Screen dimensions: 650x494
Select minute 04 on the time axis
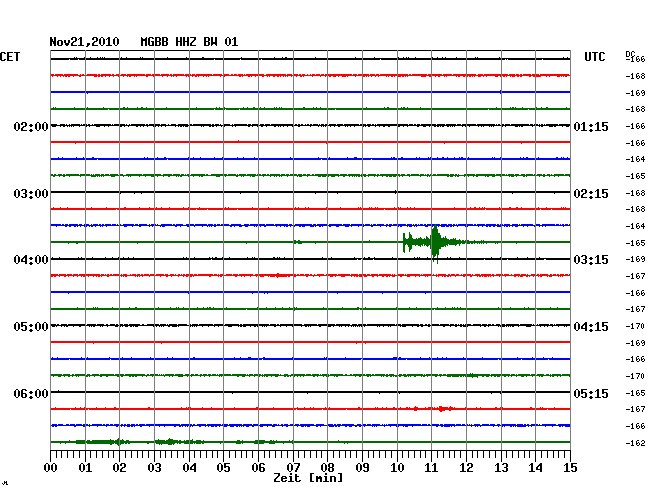[189, 467]
